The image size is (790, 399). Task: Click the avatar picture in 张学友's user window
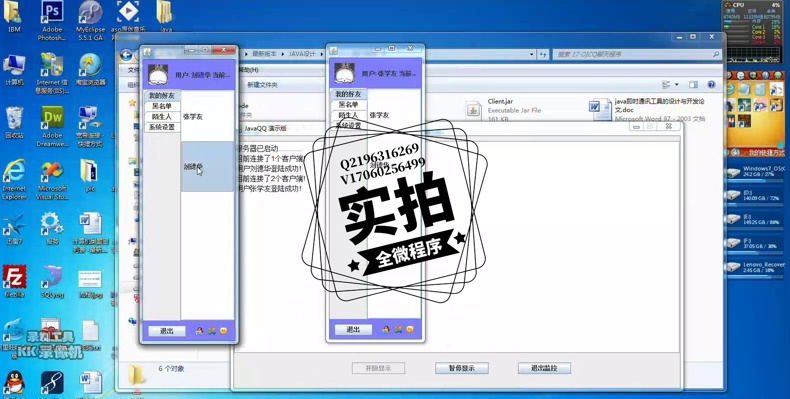click(x=345, y=74)
